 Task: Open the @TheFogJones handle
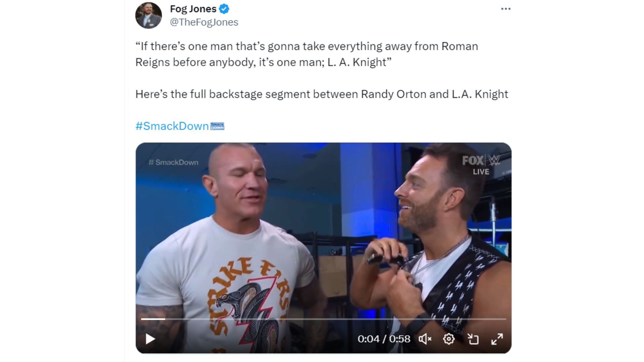coord(204,22)
